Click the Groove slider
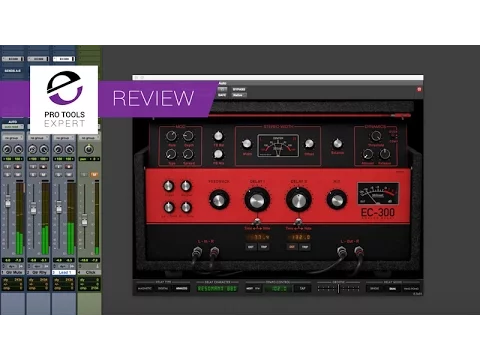480x360 pixels. (338, 288)
